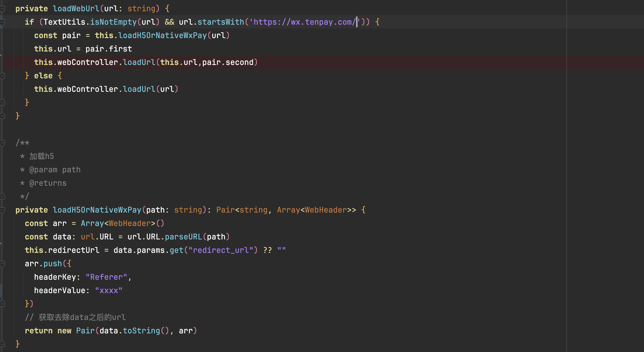Click pair.second in highlighted loadUrl line
This screenshot has height=352, width=644.
pyautogui.click(x=228, y=62)
